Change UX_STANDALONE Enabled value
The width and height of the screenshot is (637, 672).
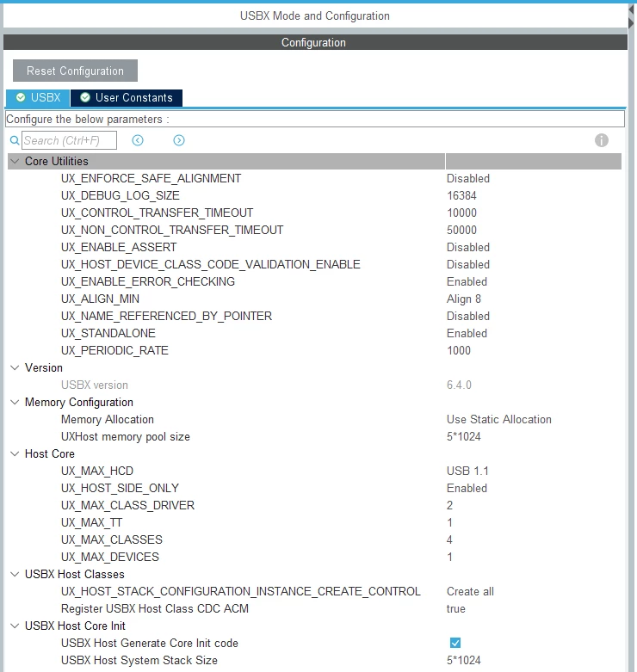click(467, 333)
